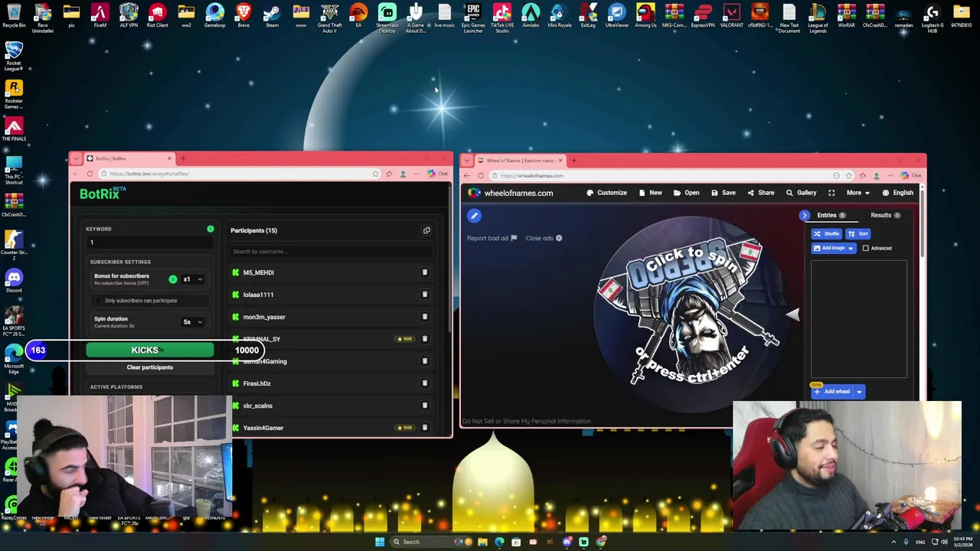Select the BotRix Raffles browser tab
Screen dimensions: 980x551
click(129, 158)
